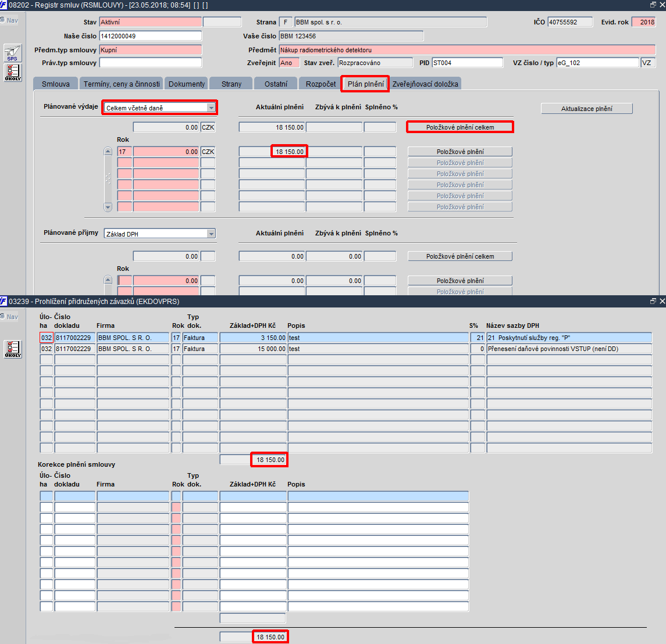Click the Vaše číslo field BBM 123456
666x644 pixels.
coord(351,36)
